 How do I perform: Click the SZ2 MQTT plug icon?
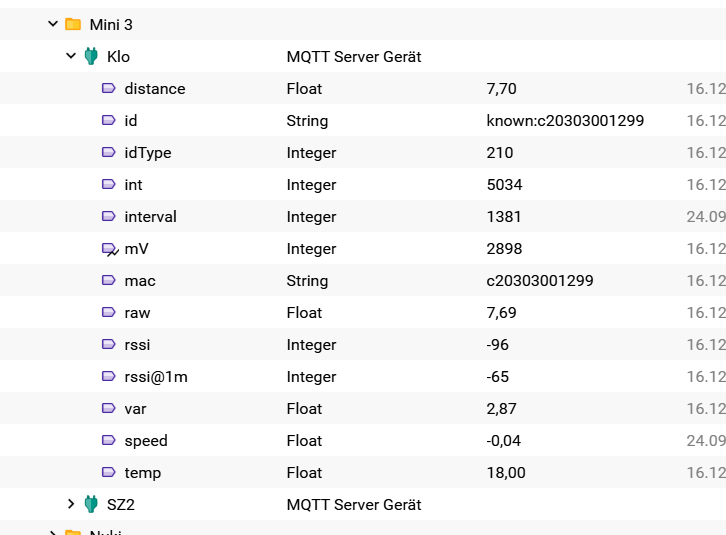(x=91, y=504)
